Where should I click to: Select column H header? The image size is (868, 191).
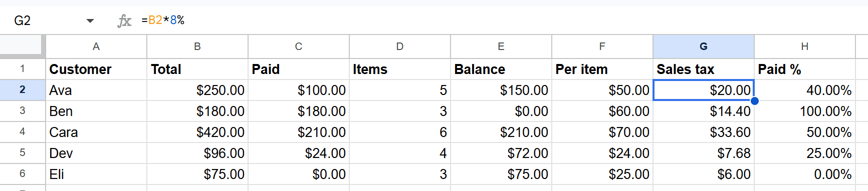tap(805, 46)
